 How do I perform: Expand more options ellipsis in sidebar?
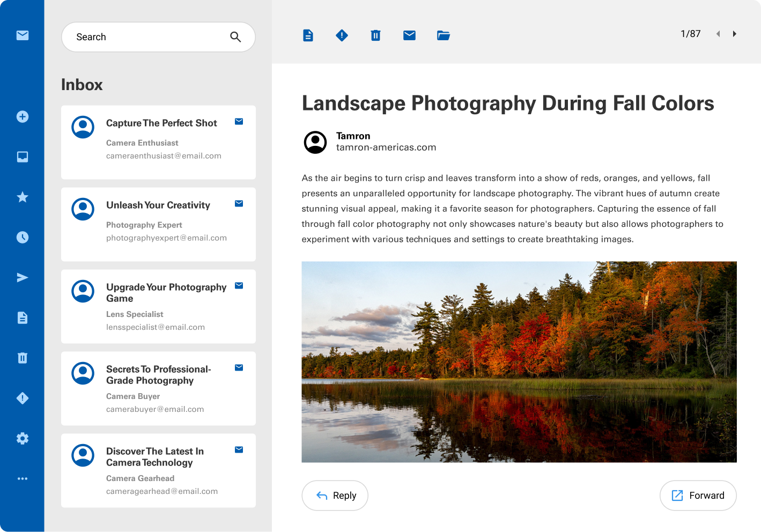[23, 479]
